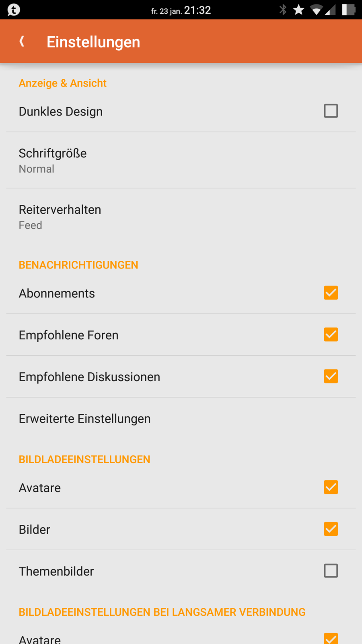The width and height of the screenshot is (362, 644).
Task: Turn off Avatare image loading
Action: 331,487
